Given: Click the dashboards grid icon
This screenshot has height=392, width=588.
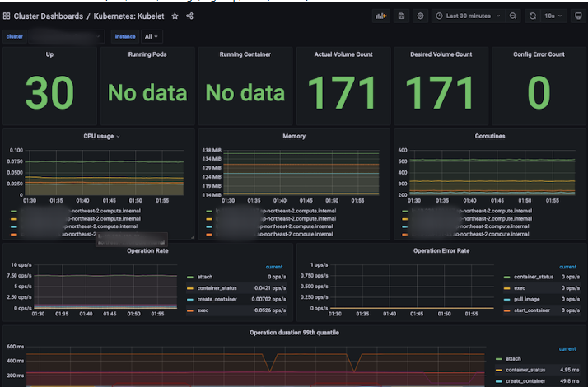Looking at the screenshot, I should pyautogui.click(x=7, y=16).
